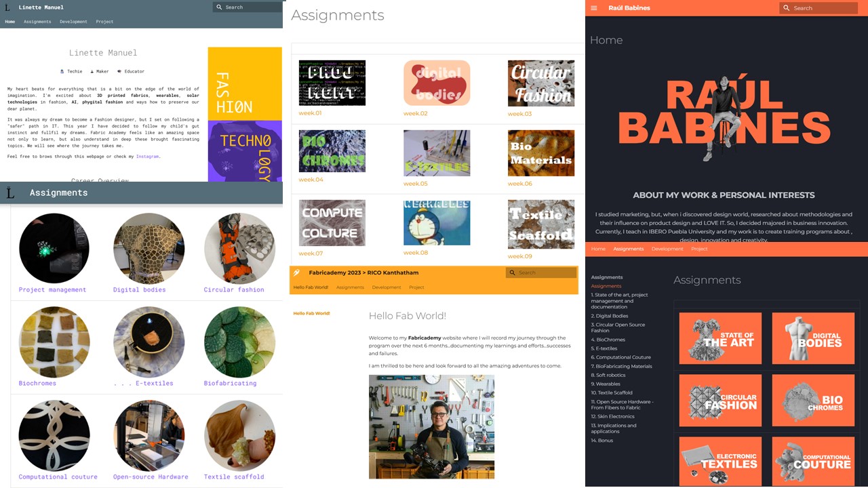Select the Hello Fab World! tab on RICO site
Screen dimensions: 868x488
(x=311, y=287)
